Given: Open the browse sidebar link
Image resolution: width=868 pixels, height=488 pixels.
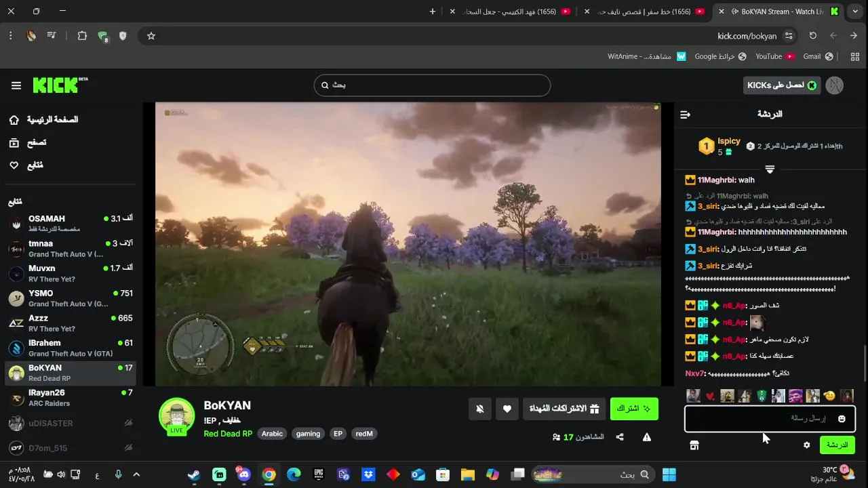Looking at the screenshot, I should (x=27, y=143).
